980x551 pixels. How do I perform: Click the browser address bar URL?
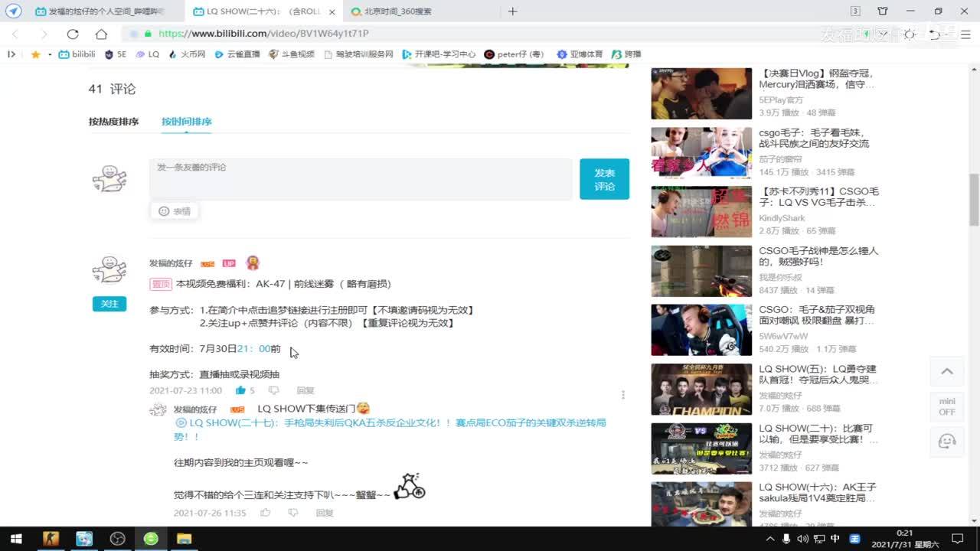[263, 34]
